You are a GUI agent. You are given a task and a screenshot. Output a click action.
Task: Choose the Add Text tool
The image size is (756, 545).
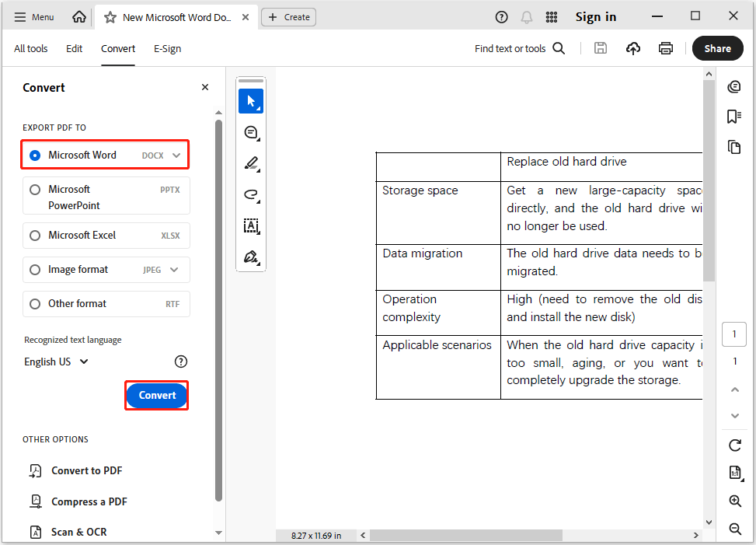point(250,225)
